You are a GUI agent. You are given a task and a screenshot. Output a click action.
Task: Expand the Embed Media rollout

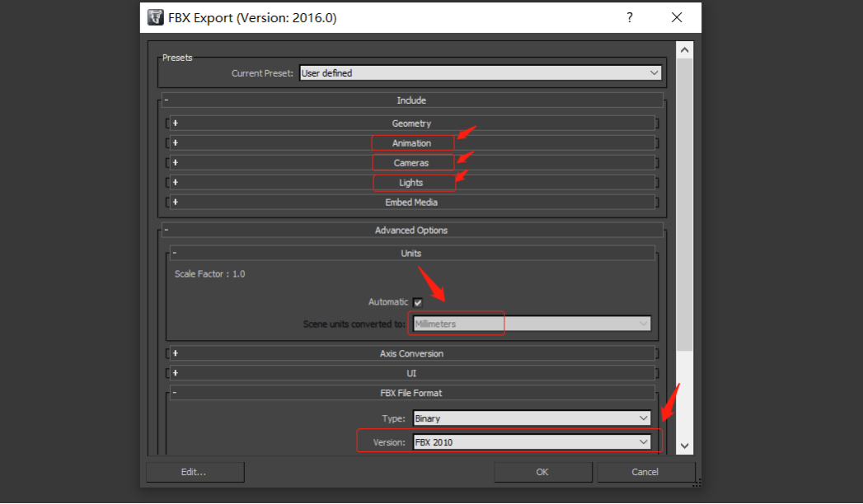tap(411, 203)
